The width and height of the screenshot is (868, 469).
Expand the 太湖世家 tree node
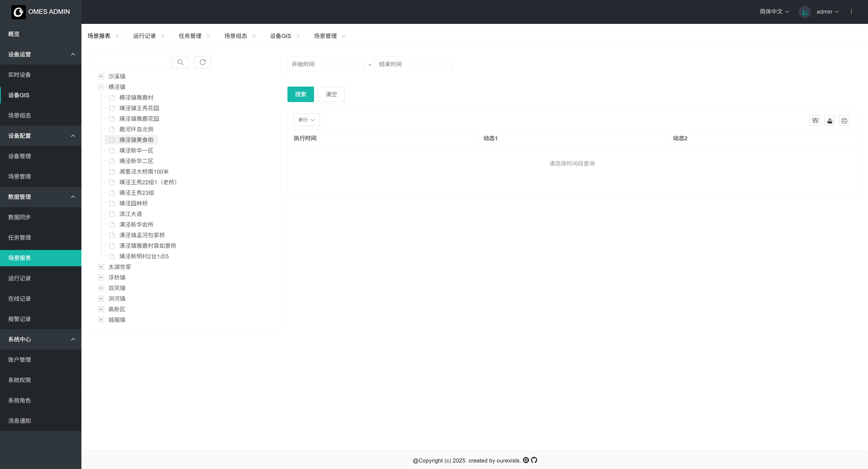101,267
